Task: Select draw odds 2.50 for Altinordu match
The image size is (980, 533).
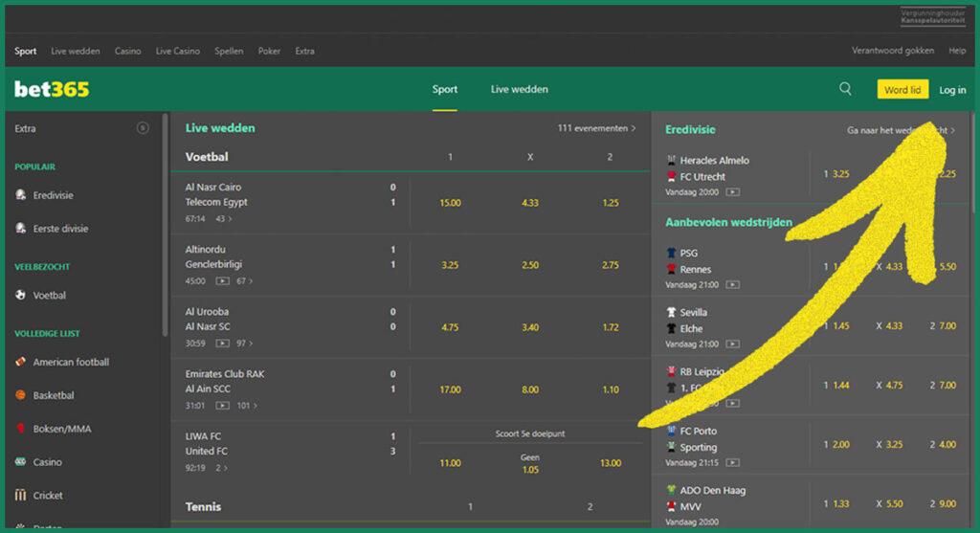Action: click(x=530, y=265)
